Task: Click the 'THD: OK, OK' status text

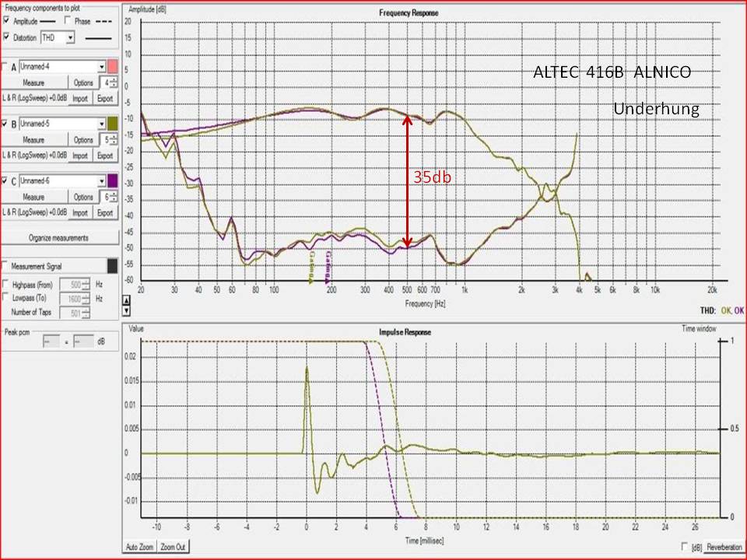Action: (x=722, y=310)
